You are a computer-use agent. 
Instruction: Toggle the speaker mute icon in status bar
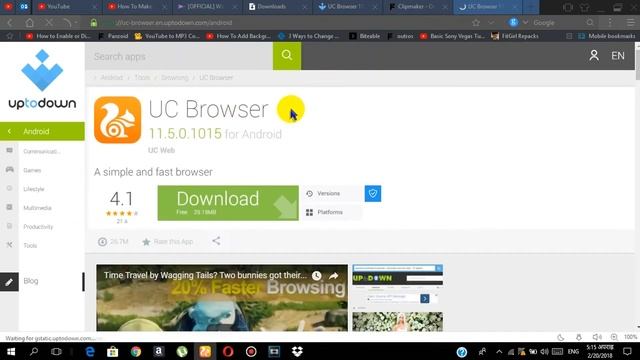(597, 337)
